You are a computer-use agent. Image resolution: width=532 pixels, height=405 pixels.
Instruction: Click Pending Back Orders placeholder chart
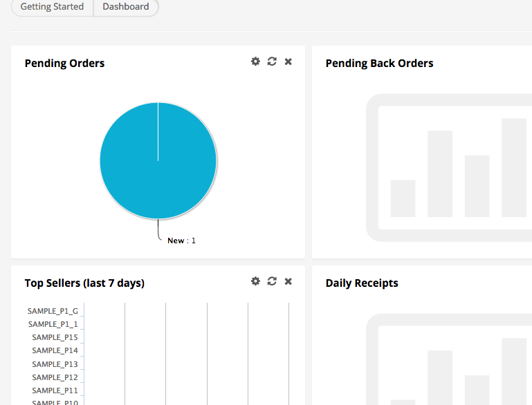point(449,168)
